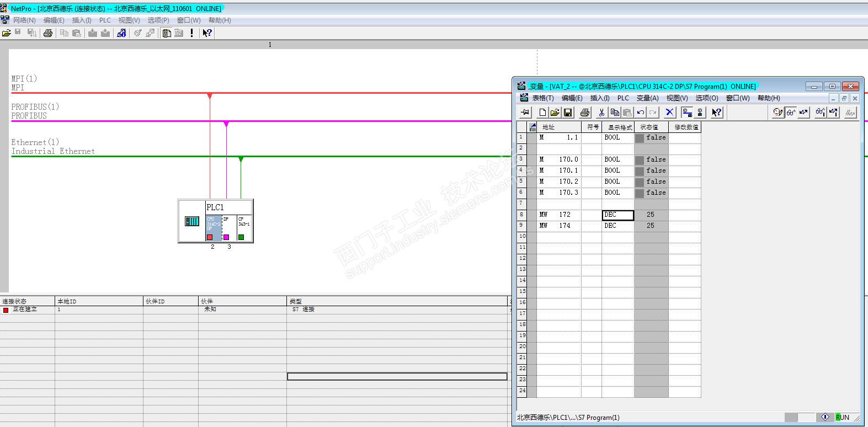Undo the last edit in variable table
The width and height of the screenshot is (868, 427).
640,113
